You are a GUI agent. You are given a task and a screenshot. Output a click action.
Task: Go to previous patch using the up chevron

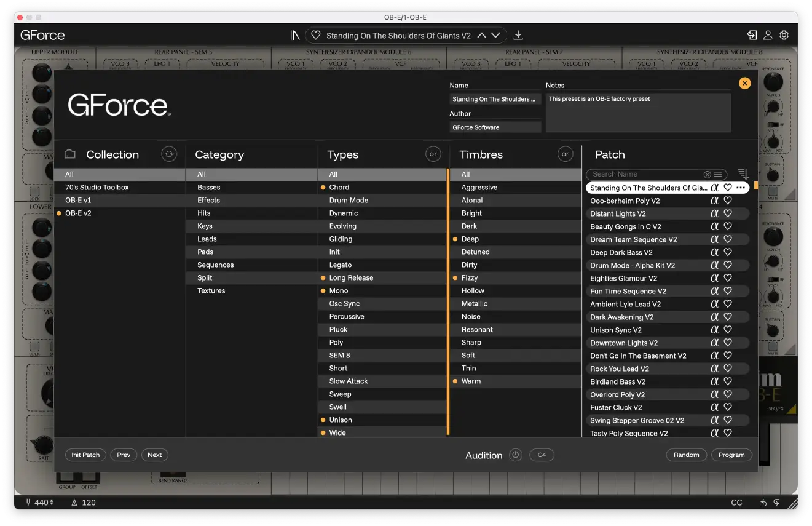(x=481, y=36)
